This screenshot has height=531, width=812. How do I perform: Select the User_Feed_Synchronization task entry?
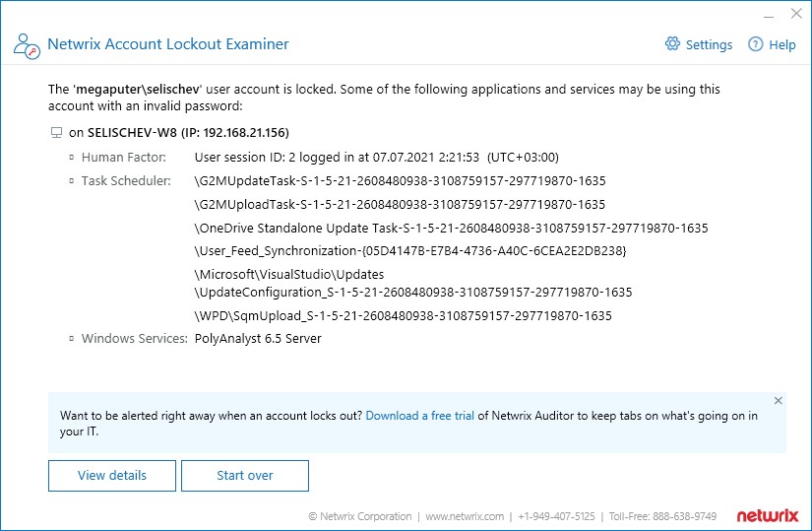(410, 251)
